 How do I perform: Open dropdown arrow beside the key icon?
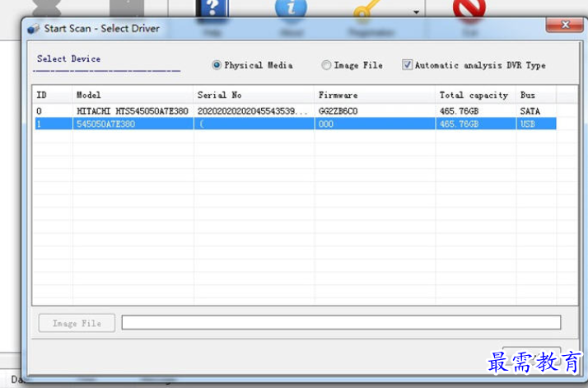point(416,12)
